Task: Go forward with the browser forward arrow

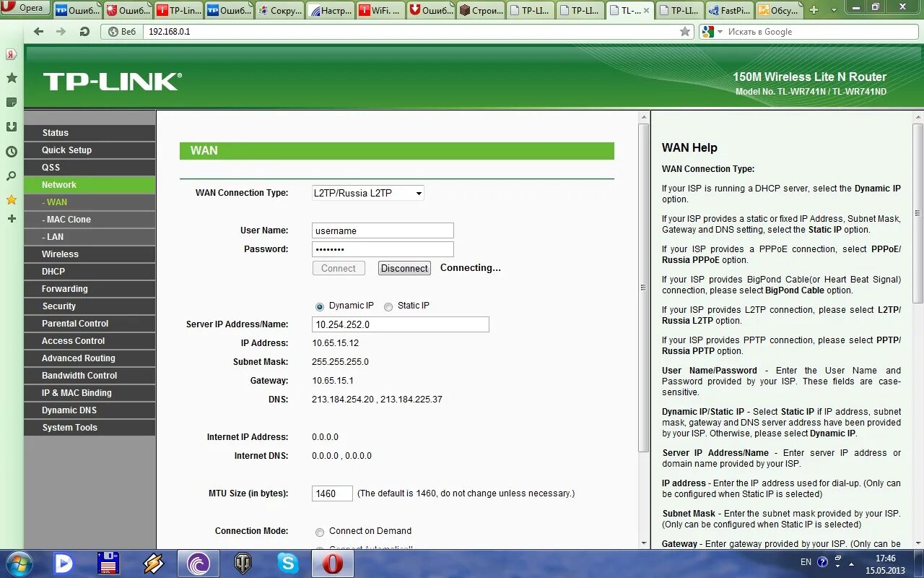Action: click(61, 32)
